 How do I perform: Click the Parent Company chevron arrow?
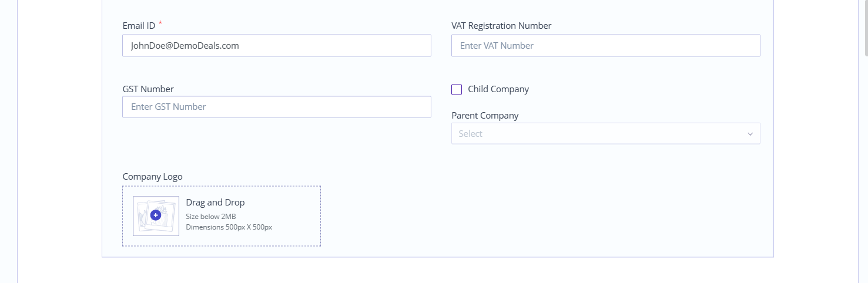pos(750,134)
